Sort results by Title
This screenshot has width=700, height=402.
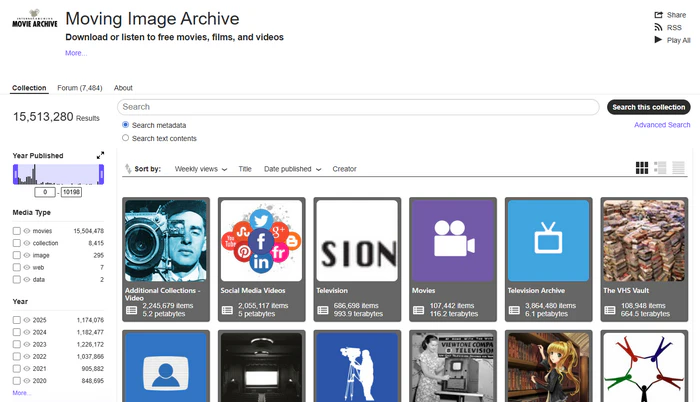[x=245, y=169]
